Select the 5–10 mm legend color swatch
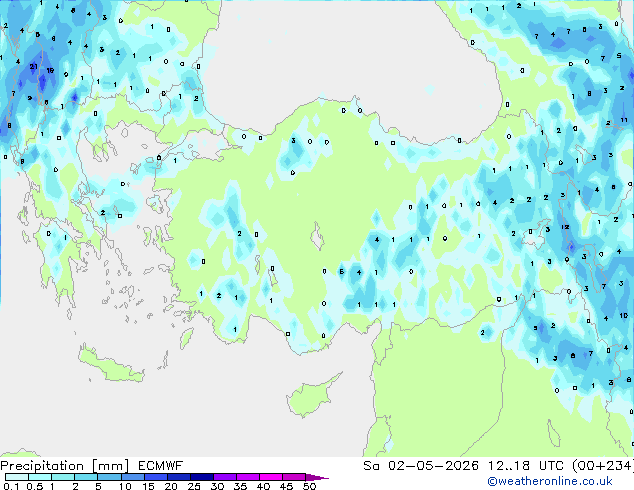This screenshot has height=490, width=634. 109,477
